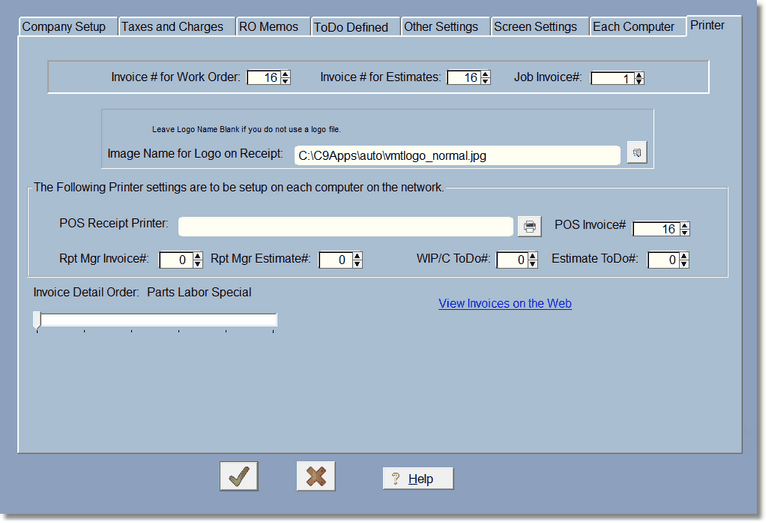Click the Estimate ToDo# number field
Image resolution: width=766 pixels, height=523 pixels.
(664, 260)
